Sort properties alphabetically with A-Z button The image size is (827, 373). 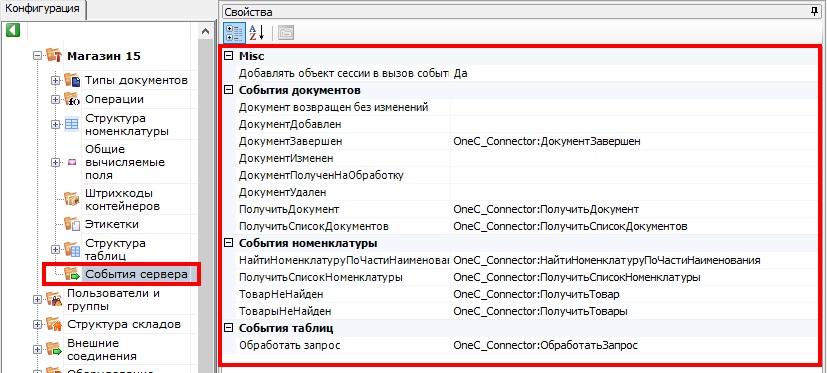[257, 33]
